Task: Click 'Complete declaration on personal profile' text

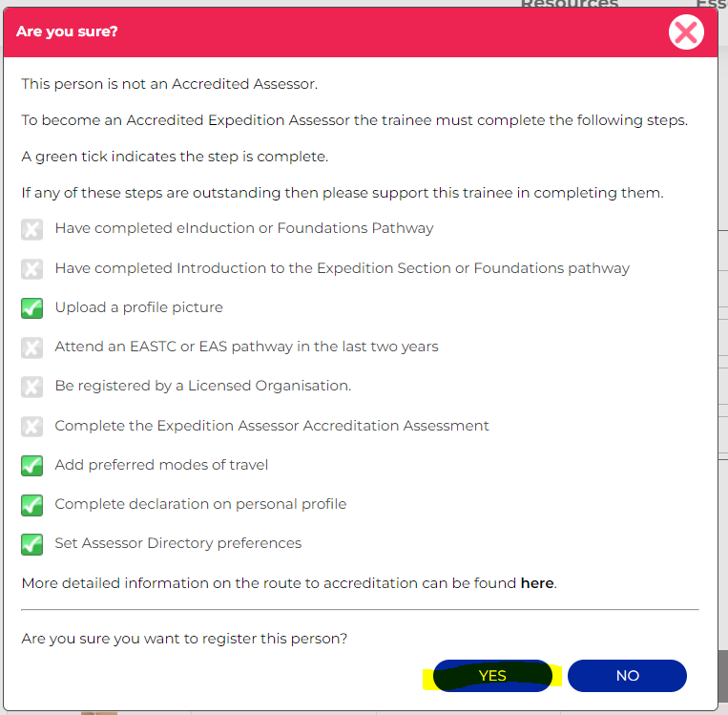Action: pos(200,504)
